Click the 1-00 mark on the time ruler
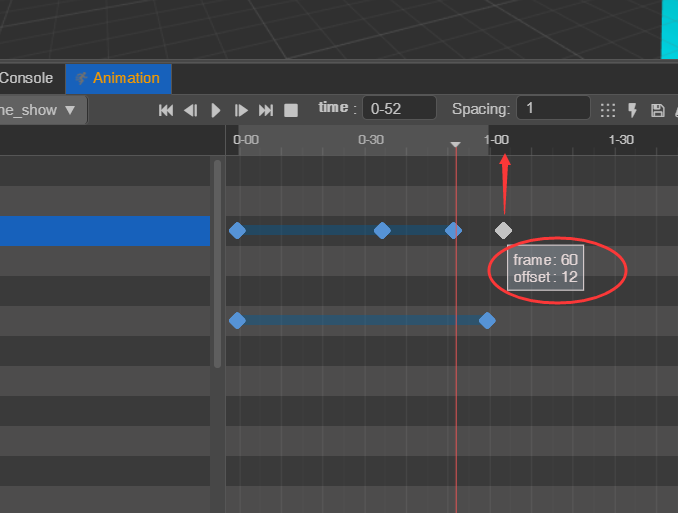 click(496, 140)
